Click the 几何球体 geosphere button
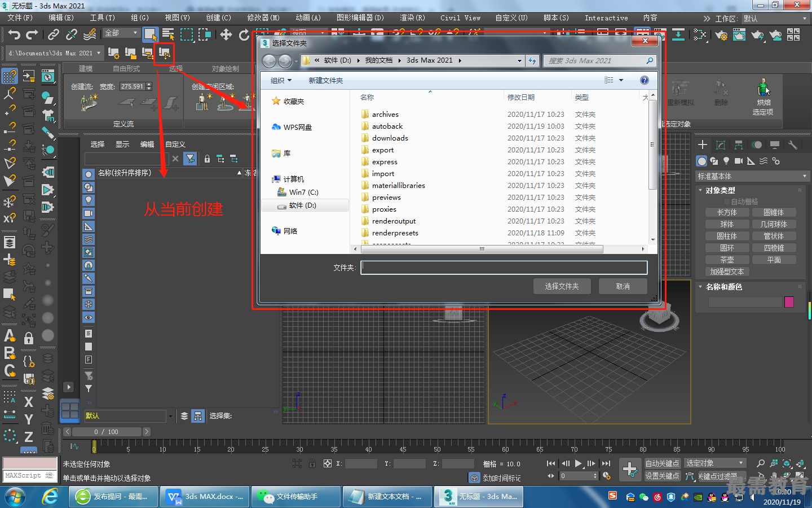The height and width of the screenshot is (508, 812). click(774, 224)
